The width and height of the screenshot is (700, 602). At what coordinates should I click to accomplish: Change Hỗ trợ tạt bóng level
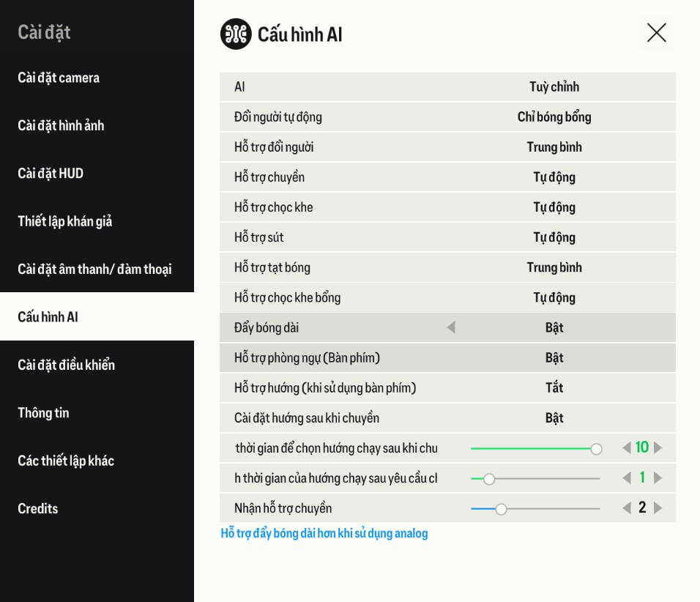(554, 267)
